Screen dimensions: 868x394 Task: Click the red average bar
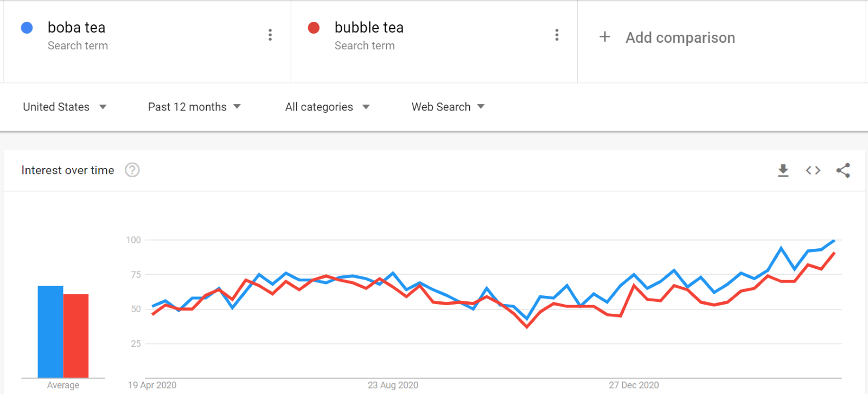[76, 335]
